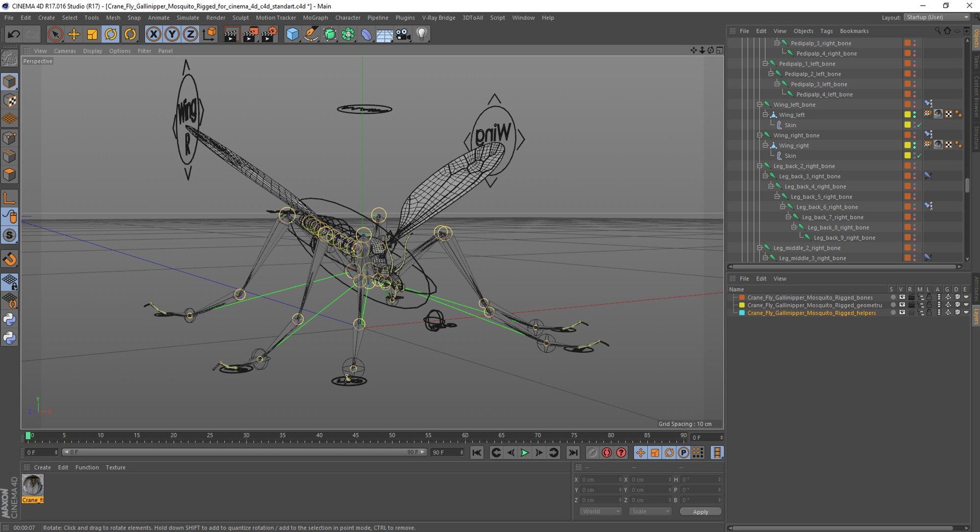
Task: Open Object Manager Tags menu
Action: tap(826, 31)
